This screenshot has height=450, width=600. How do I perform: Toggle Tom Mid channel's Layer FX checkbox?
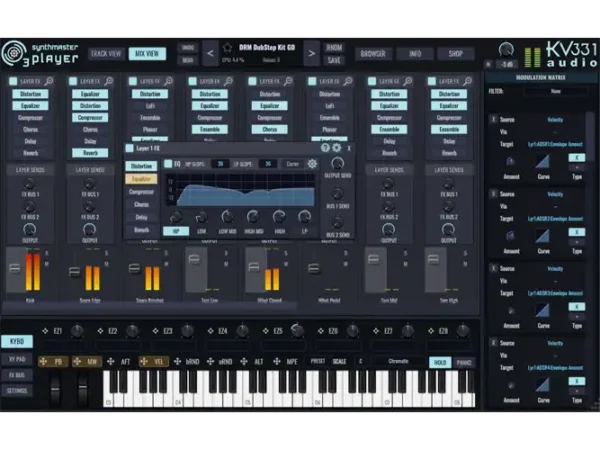(372, 81)
